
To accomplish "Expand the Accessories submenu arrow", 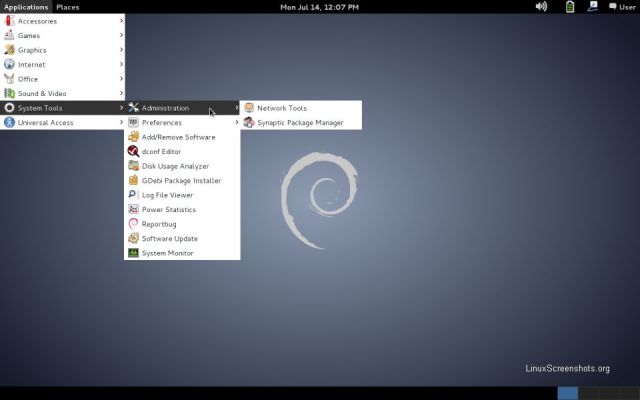I will click(x=121, y=21).
